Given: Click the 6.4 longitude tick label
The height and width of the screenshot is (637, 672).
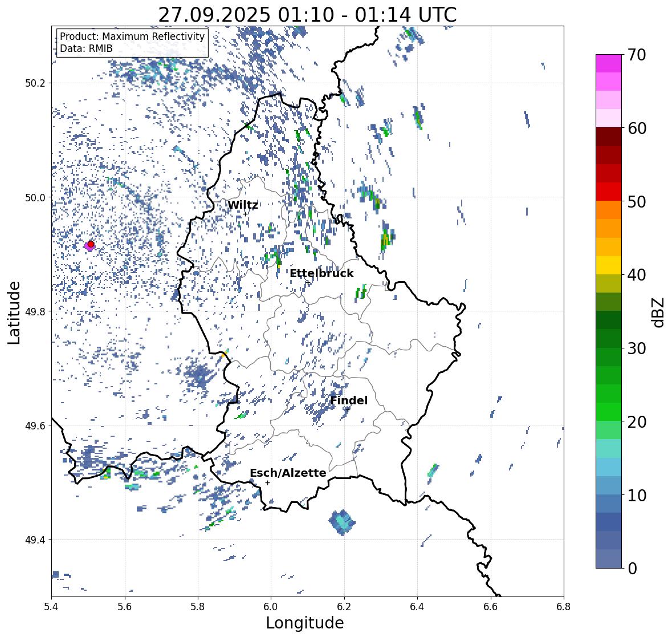Looking at the screenshot, I should pyautogui.click(x=417, y=607).
